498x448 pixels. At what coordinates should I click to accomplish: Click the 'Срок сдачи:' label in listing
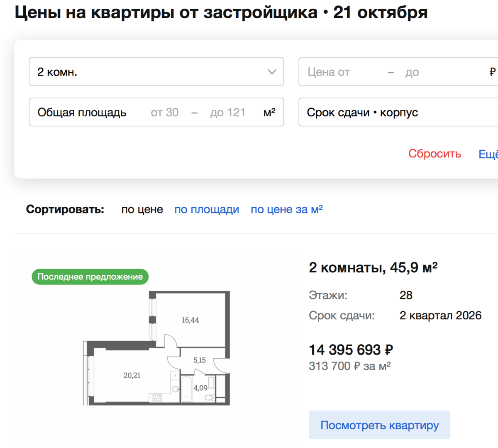click(342, 316)
